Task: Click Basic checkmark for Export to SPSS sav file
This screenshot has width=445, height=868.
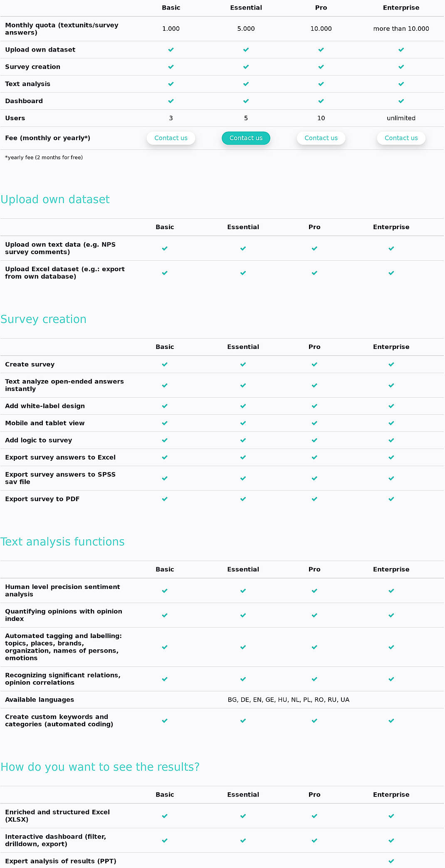Action: coord(165,478)
